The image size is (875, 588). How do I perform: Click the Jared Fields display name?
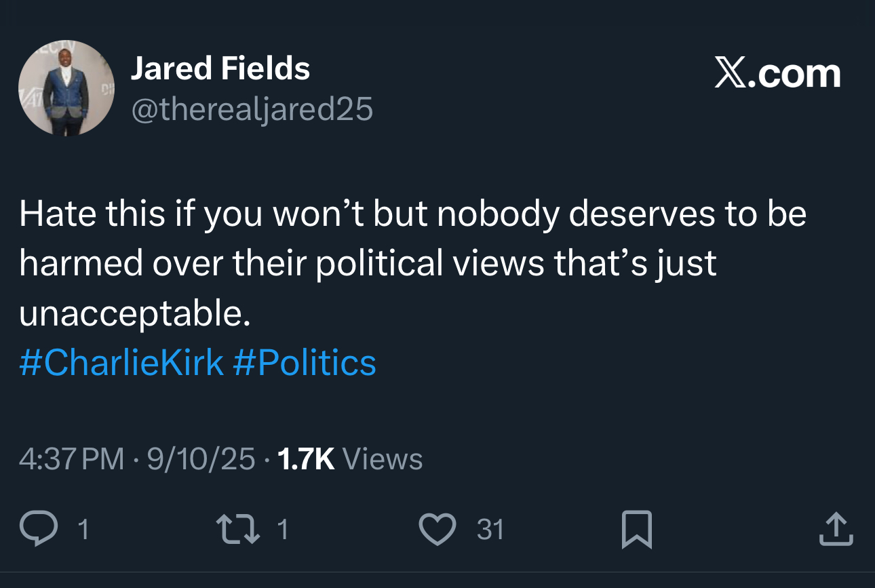220,68
